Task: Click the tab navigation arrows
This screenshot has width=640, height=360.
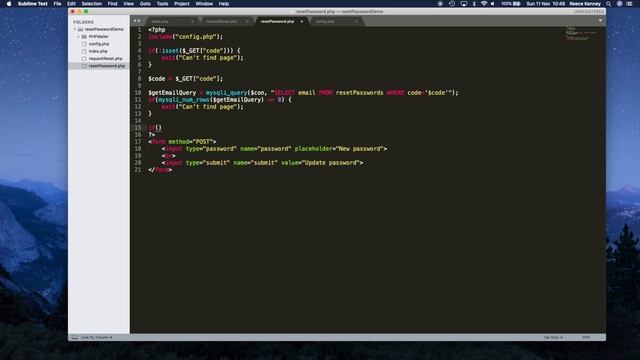Action: 137,21
